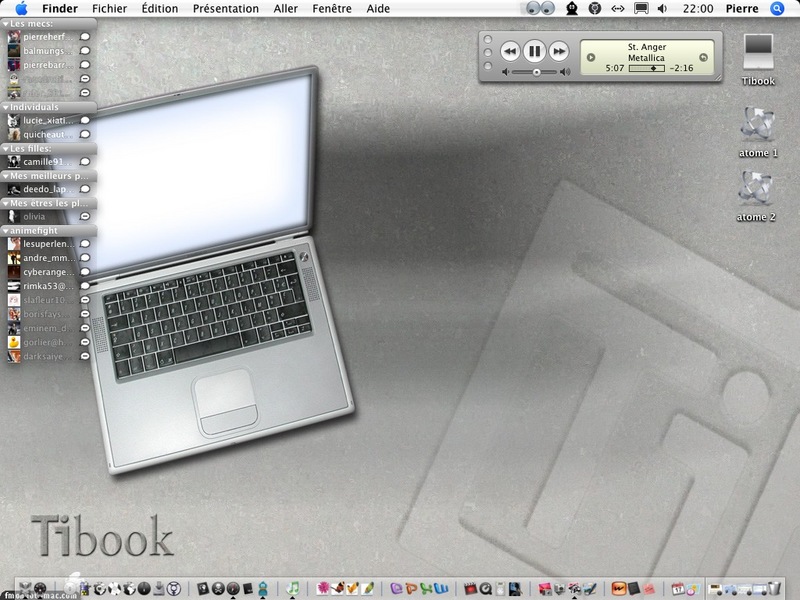800x600 pixels.
Task: Select the atome 1 desktop icon
Action: (758, 132)
